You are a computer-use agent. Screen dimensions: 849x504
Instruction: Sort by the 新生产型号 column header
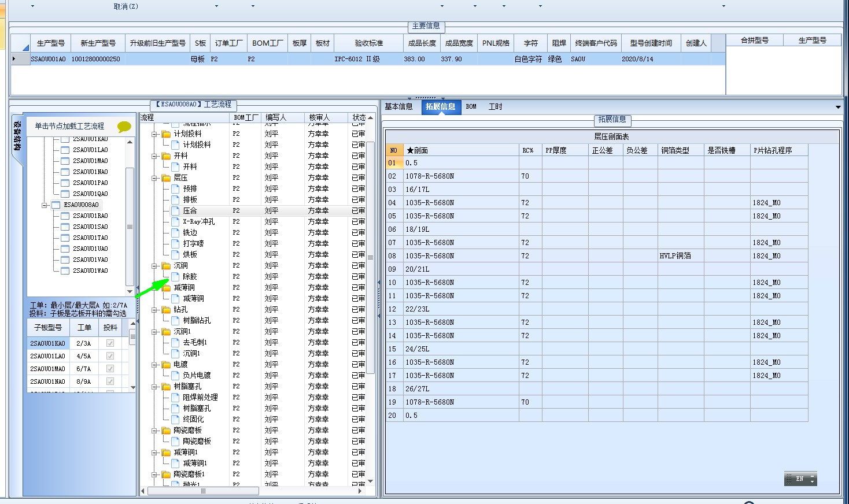[x=98, y=43]
